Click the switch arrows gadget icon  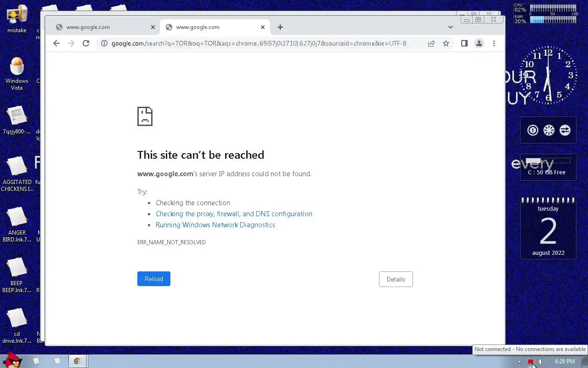565,130
